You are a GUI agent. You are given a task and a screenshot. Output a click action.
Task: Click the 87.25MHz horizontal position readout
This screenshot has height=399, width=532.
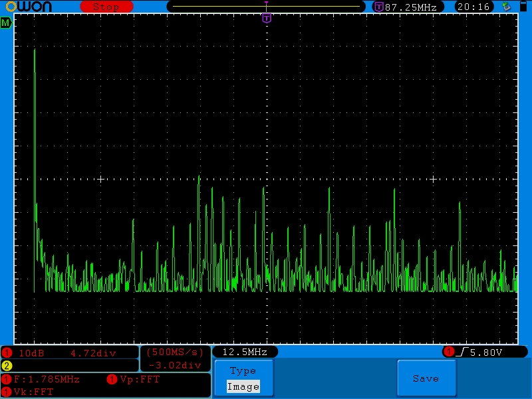coord(410,7)
